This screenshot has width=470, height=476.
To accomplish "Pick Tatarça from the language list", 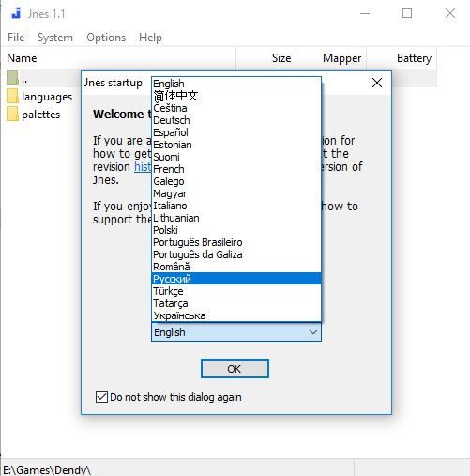I will [236, 303].
